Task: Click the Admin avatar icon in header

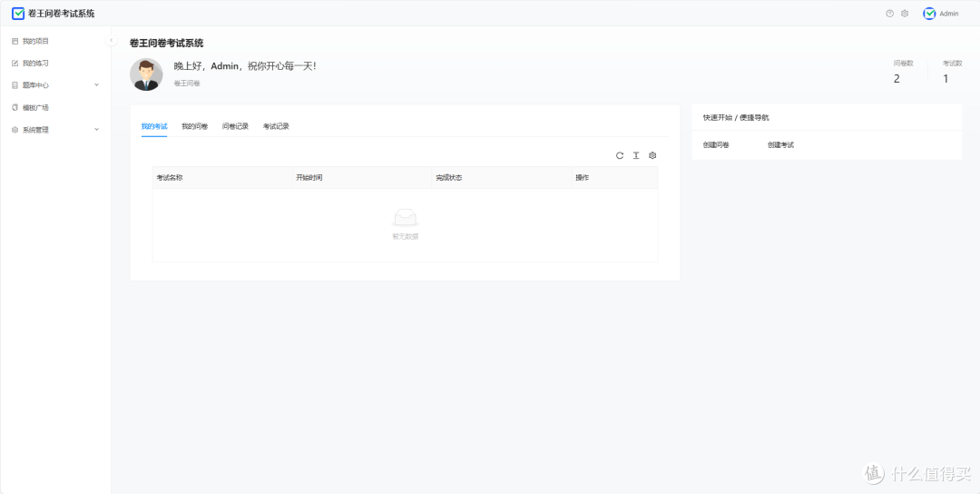Action: point(929,13)
